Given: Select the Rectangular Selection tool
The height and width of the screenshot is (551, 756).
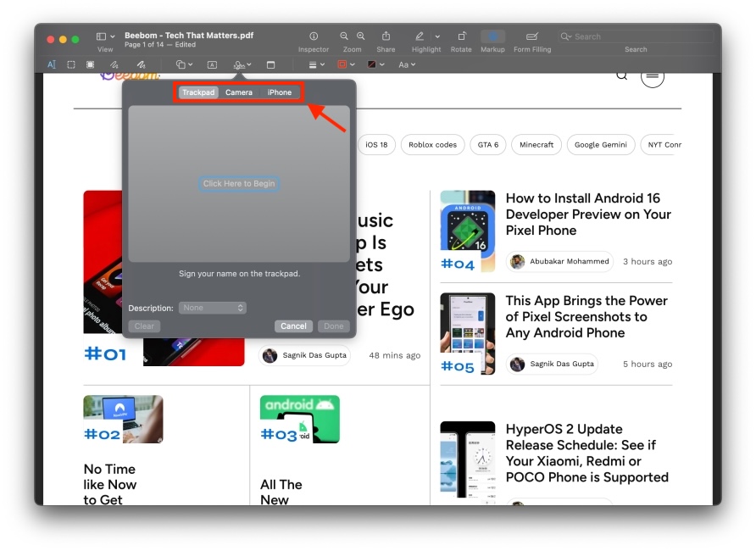Looking at the screenshot, I should pyautogui.click(x=71, y=64).
